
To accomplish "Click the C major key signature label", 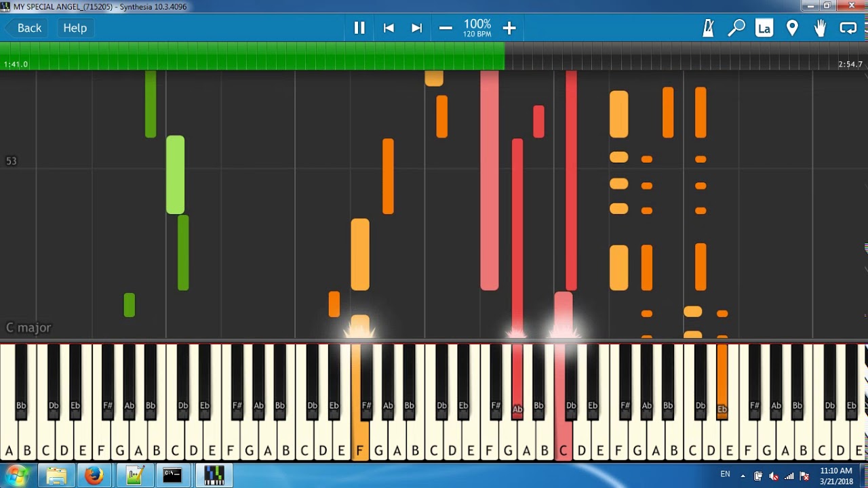I will [28, 327].
